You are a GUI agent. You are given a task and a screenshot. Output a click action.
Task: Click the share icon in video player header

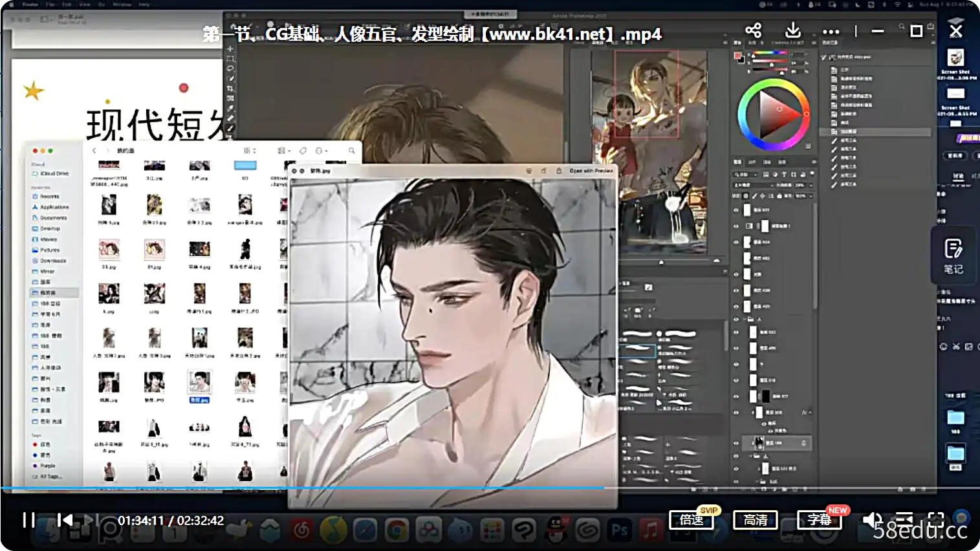[753, 30]
